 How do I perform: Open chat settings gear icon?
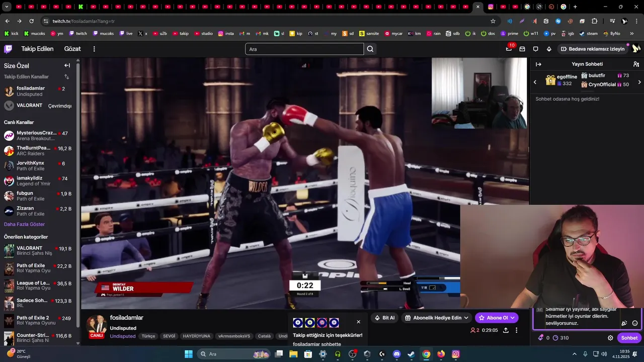[610, 338]
